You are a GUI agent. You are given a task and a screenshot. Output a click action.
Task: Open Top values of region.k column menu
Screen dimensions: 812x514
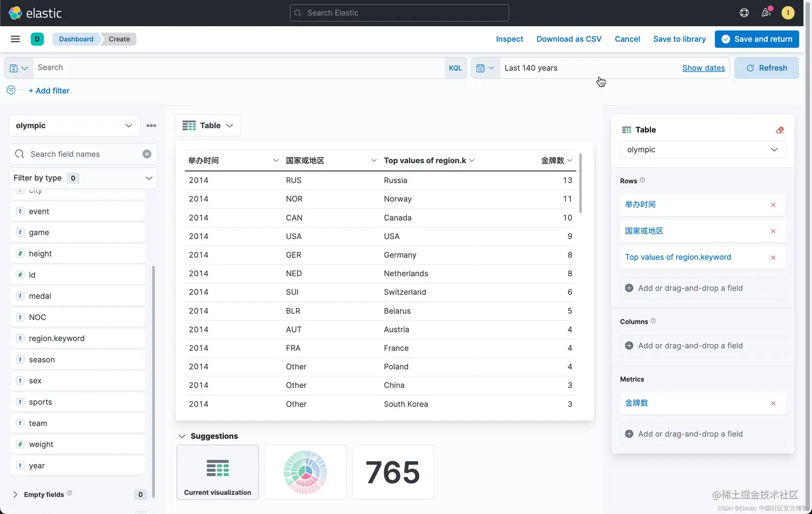click(472, 161)
